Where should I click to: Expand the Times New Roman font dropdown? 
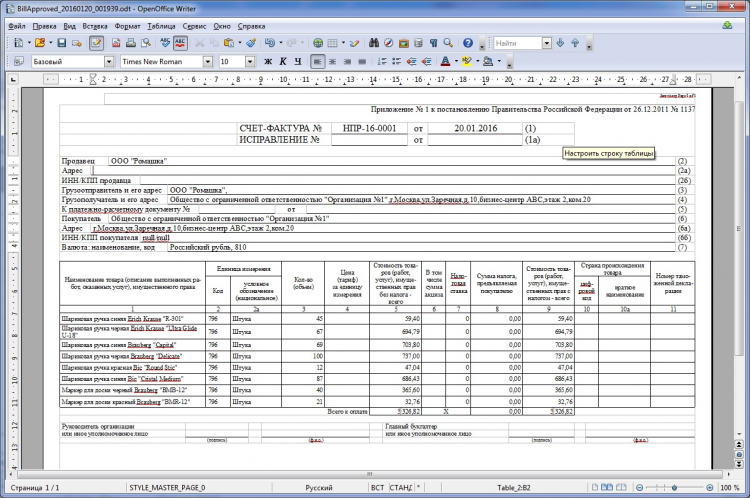click(208, 62)
